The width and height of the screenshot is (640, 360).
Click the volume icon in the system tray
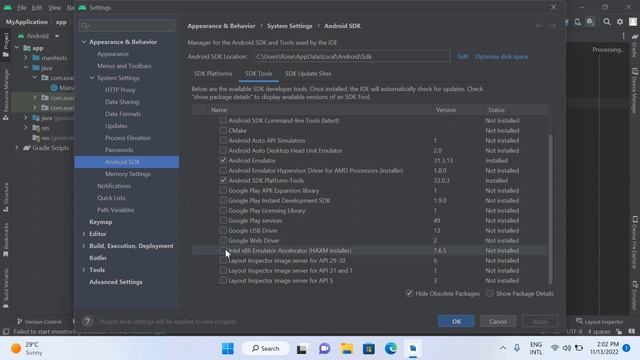567,348
